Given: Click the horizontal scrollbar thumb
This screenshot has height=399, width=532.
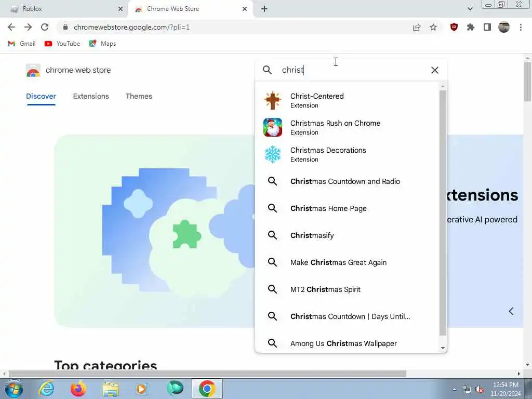Looking at the screenshot, I should click(207, 374).
